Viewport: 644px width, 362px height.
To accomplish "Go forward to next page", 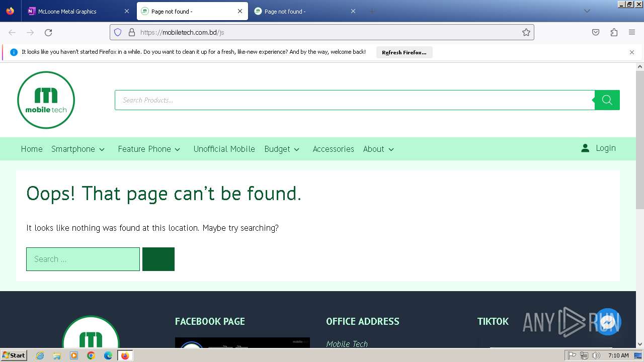I will 30,32.
